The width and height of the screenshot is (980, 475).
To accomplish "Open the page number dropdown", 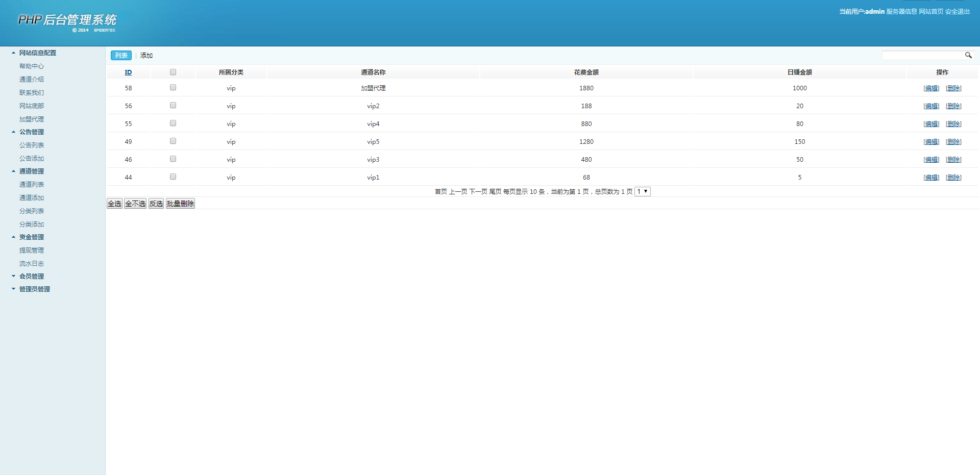I will pyautogui.click(x=642, y=191).
